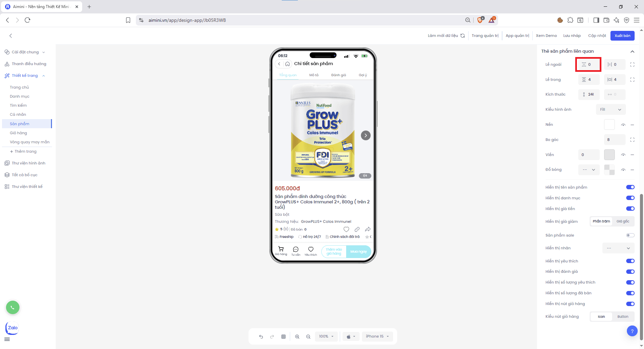
Task: Open the Giỏ hàng page in sidebar
Action: [x=18, y=133]
